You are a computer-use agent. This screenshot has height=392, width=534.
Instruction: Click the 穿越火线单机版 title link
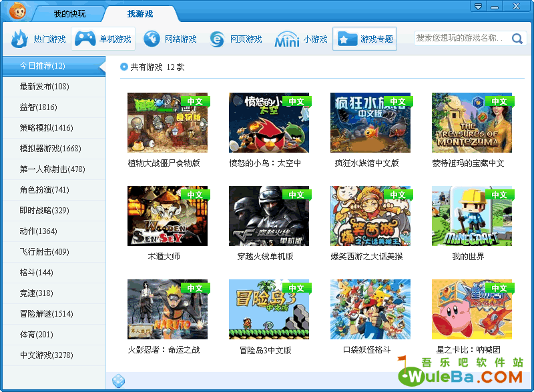[x=265, y=257]
